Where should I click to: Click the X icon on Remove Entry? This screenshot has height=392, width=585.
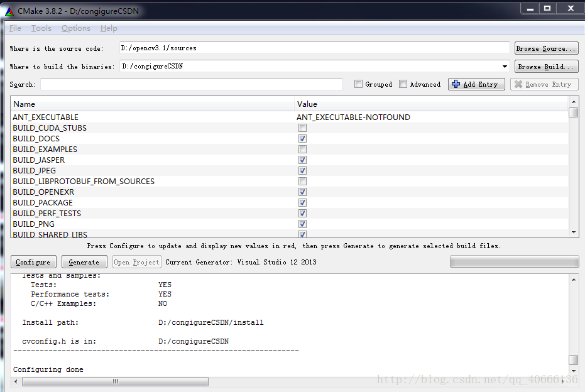click(x=518, y=84)
